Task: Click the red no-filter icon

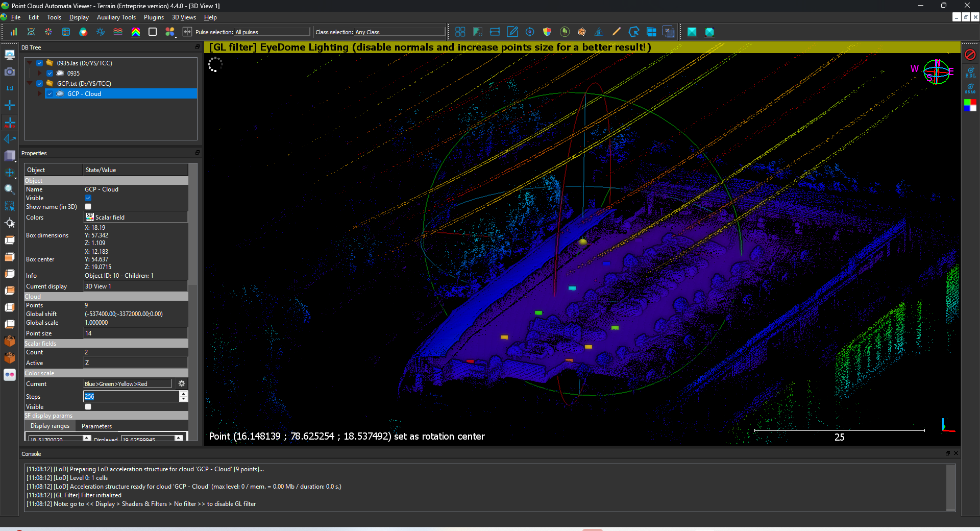Action: click(x=970, y=55)
